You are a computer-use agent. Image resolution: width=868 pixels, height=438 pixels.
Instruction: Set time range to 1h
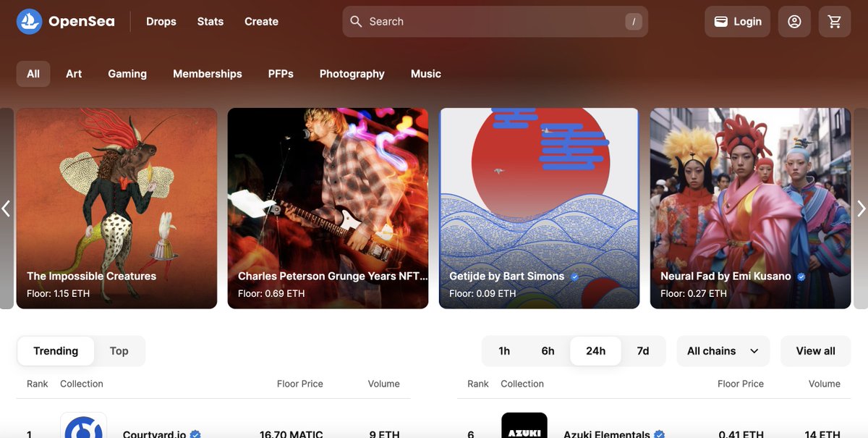(504, 351)
